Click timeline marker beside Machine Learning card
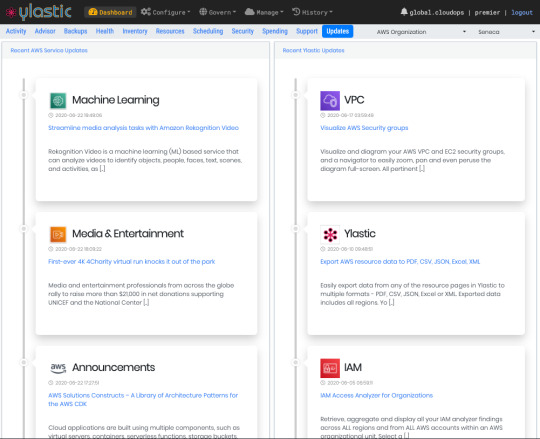Image resolution: width=540 pixels, height=439 pixels. click(24, 95)
